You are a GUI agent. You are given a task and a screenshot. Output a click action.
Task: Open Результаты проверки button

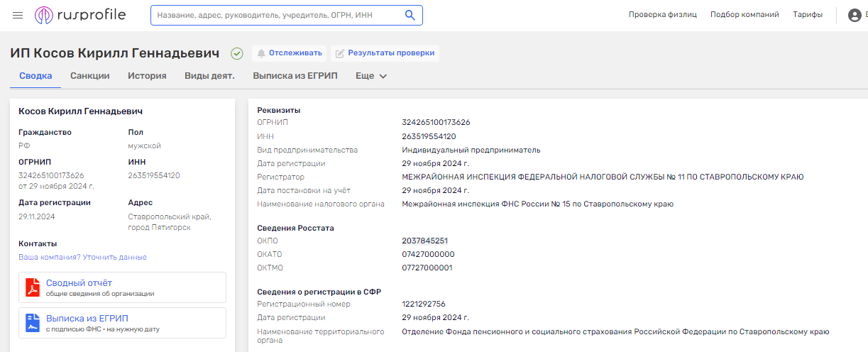coord(385,53)
